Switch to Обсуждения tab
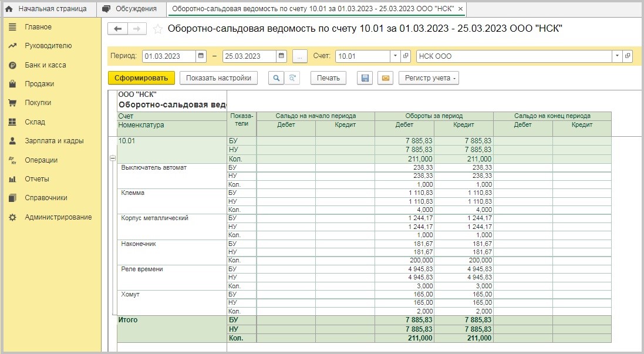 [x=132, y=9]
